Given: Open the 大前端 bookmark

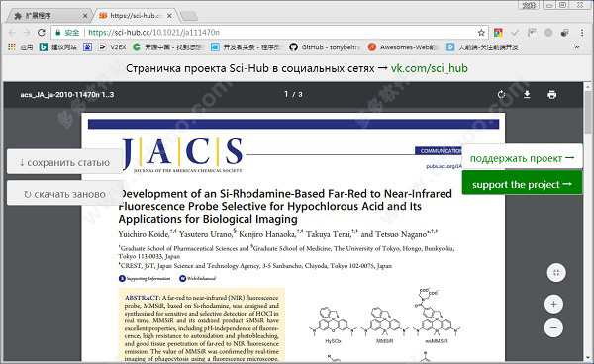Looking at the screenshot, I should 483,47.
